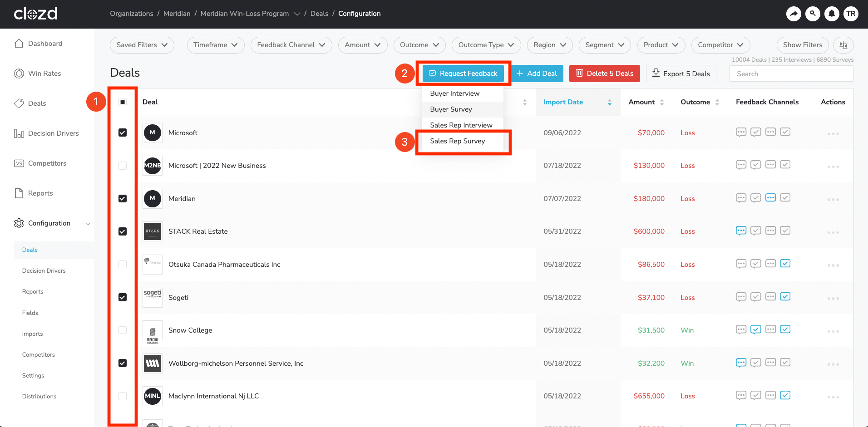This screenshot has width=868, height=427.
Task: Open the Region filter dropdown
Action: point(550,45)
